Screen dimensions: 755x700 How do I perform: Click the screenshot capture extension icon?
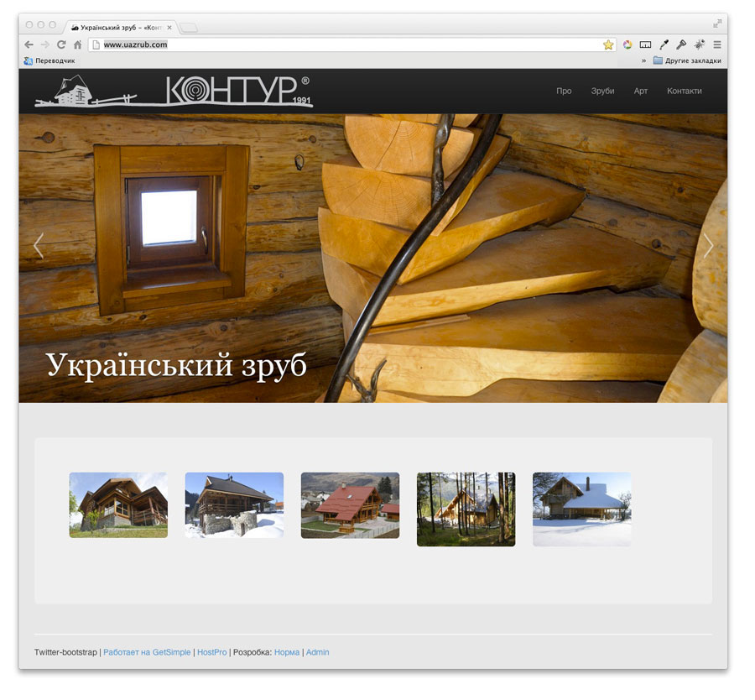(x=645, y=44)
